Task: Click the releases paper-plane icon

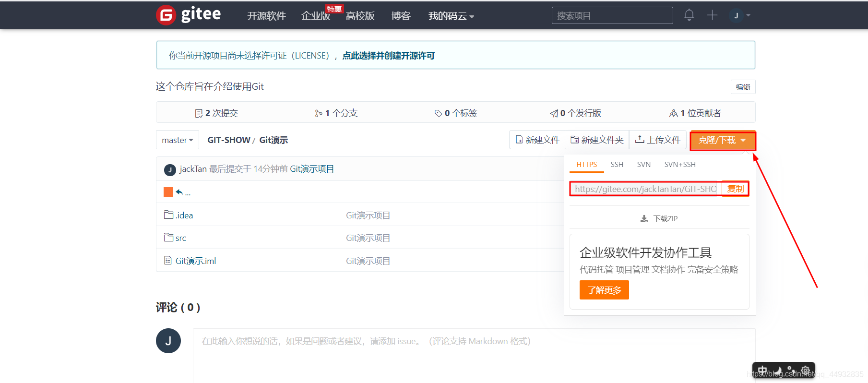Action: (x=554, y=113)
